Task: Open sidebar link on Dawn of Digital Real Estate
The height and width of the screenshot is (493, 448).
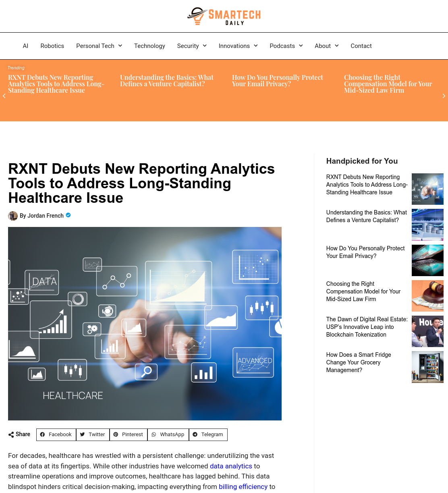Action: [x=367, y=327]
